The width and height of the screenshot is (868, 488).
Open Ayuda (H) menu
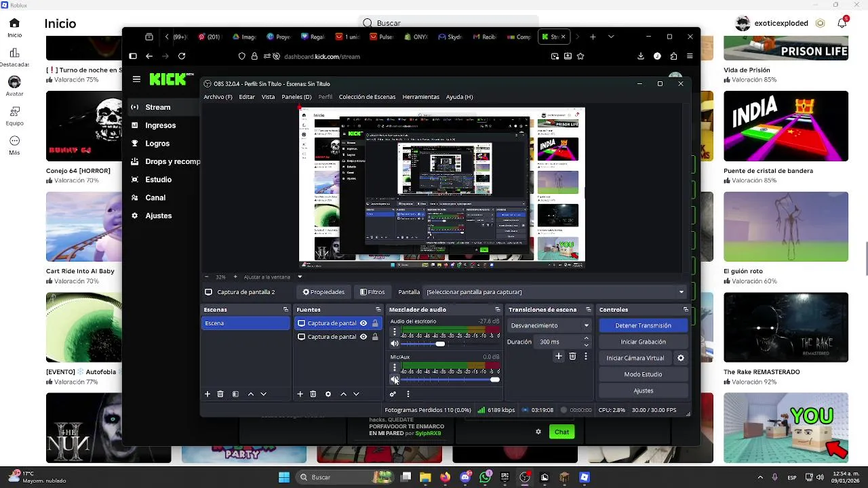click(x=459, y=97)
